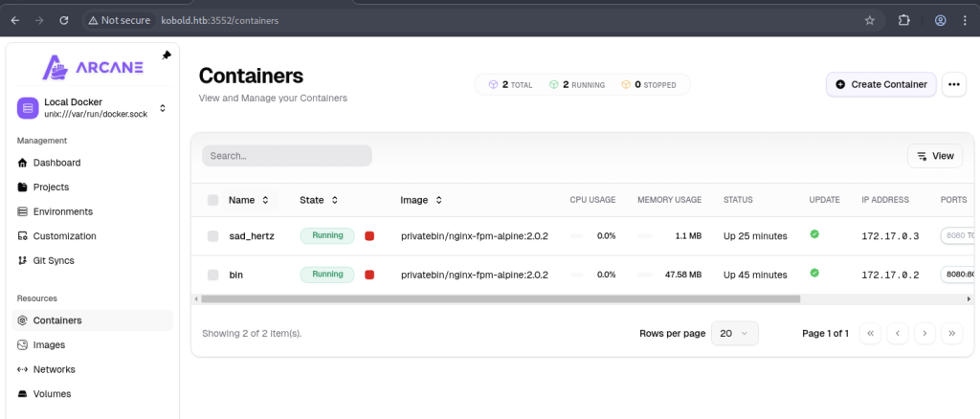
Task: Click the right arrow of horizontal scrollbar
Action: [969, 299]
